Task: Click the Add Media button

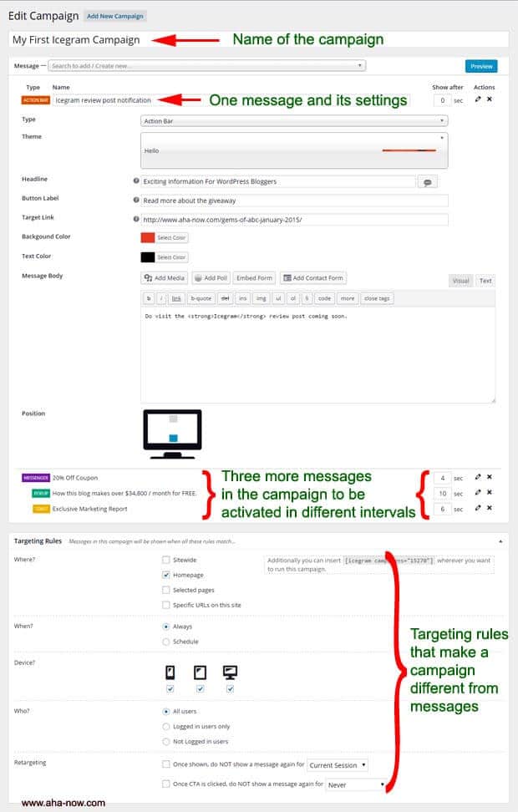Action: coord(165,278)
